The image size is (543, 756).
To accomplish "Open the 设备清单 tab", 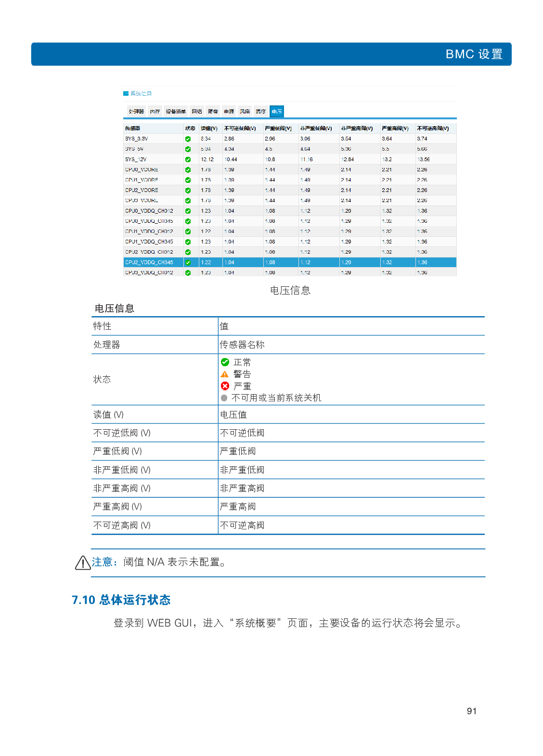I will [176, 112].
